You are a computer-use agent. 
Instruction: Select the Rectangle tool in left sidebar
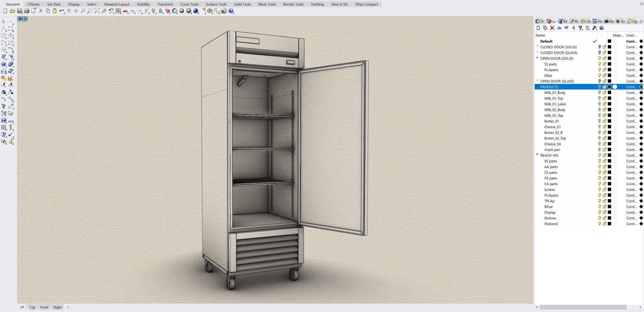point(11,43)
